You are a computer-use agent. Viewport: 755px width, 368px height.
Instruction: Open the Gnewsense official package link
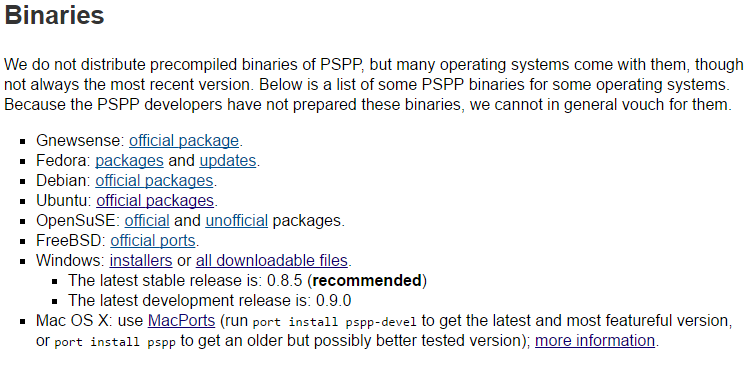click(183, 141)
